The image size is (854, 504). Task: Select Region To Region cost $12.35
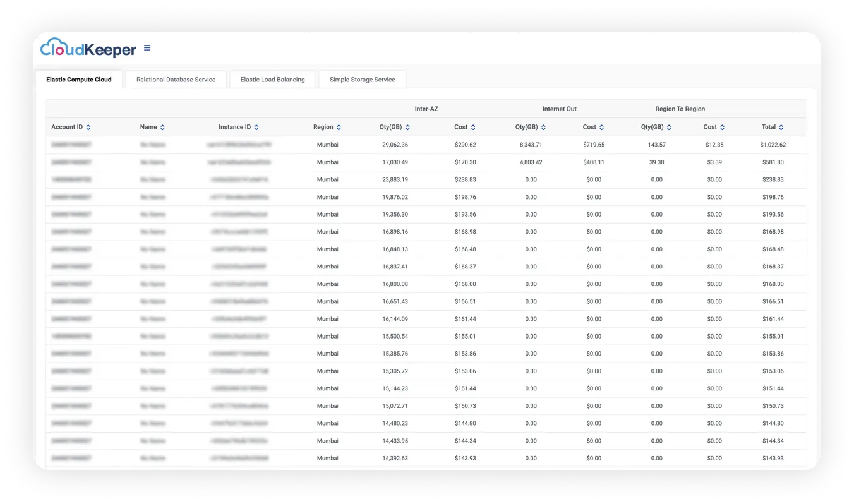click(714, 145)
